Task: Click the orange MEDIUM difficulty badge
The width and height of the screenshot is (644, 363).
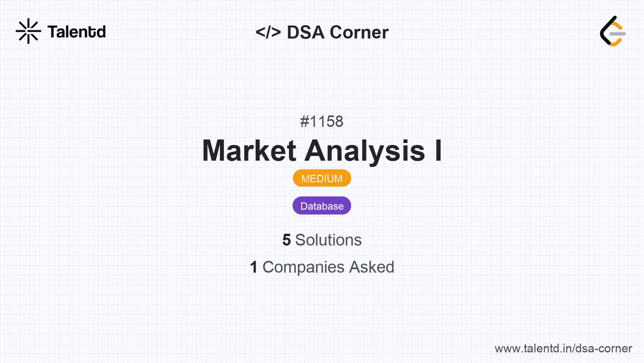Action: (322, 178)
